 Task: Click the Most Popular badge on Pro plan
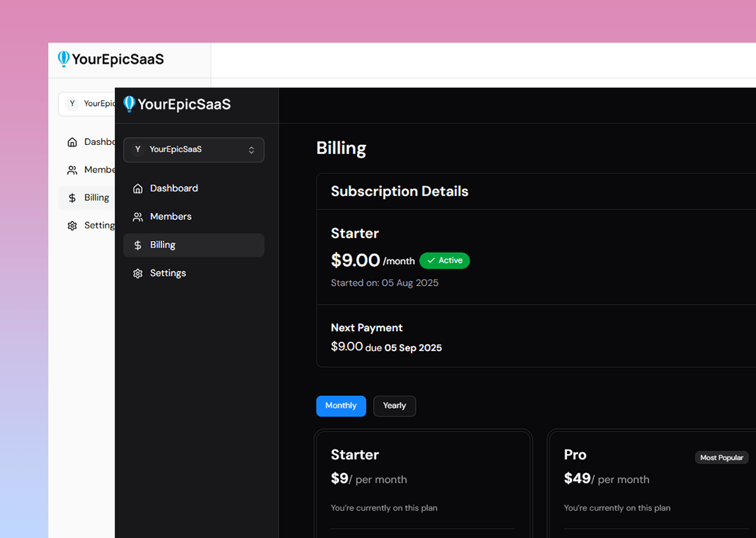(722, 457)
